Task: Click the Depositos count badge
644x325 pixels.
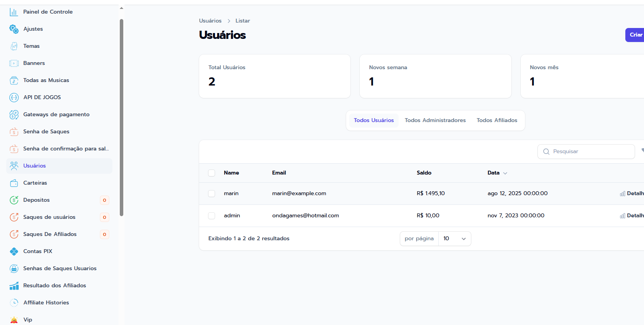Action: point(105,200)
